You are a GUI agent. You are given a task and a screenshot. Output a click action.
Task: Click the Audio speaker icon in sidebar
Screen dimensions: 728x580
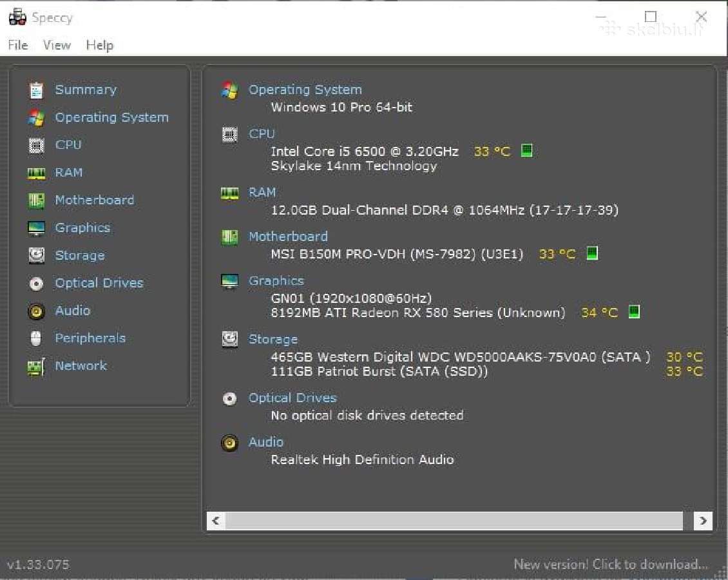(36, 311)
